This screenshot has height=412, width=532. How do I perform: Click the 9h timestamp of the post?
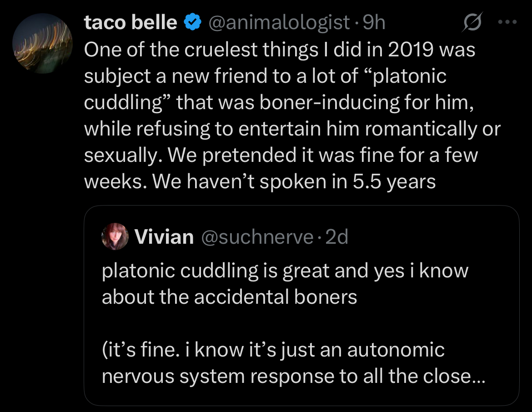click(x=374, y=22)
